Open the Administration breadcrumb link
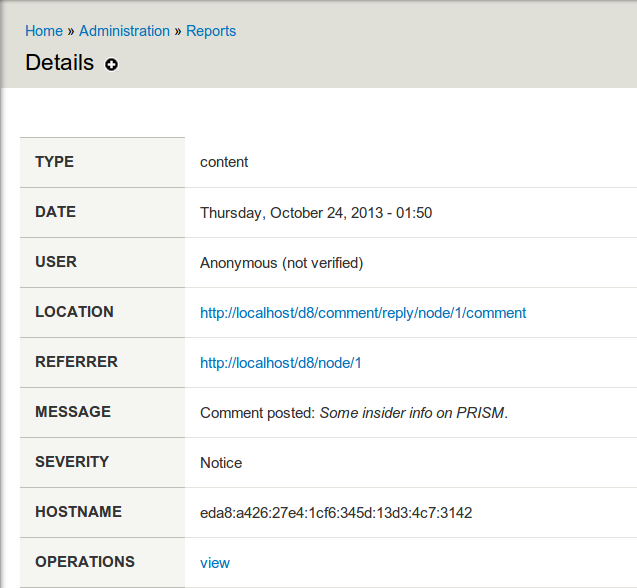Viewport: 637px width, 588px height. click(x=124, y=31)
